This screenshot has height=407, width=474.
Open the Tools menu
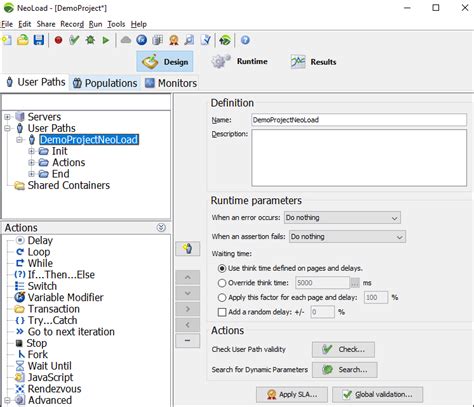tap(116, 24)
